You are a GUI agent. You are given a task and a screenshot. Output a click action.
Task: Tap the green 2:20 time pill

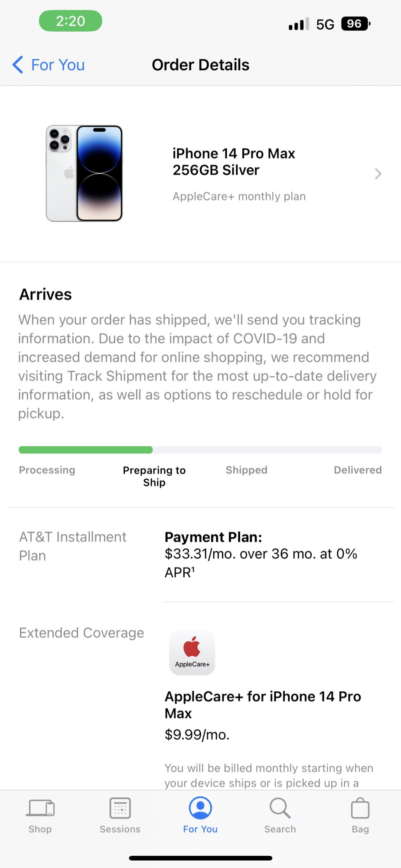tap(71, 21)
